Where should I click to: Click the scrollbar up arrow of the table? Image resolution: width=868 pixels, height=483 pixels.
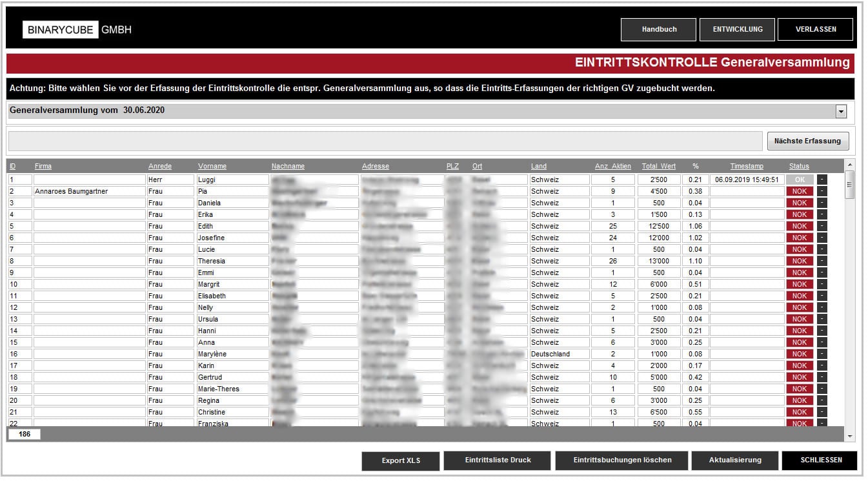(849, 165)
